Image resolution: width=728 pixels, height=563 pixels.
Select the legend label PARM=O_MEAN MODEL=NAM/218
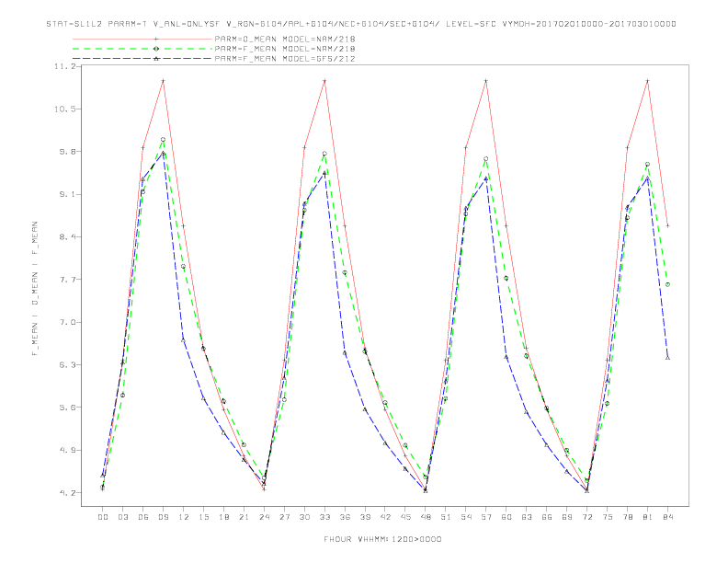pyautogui.click(x=285, y=39)
